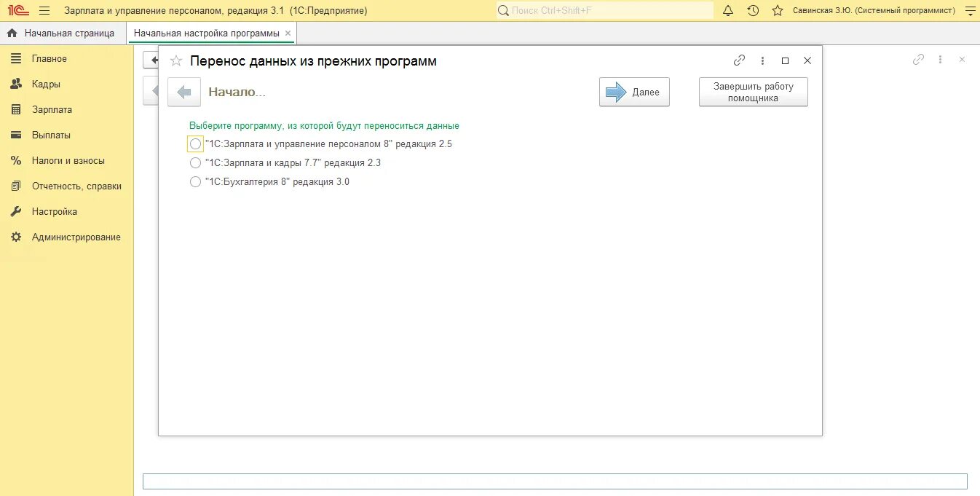Screen dimensions: 980x496
Task: Maximize the Перенос данных dialog
Action: pos(785,60)
